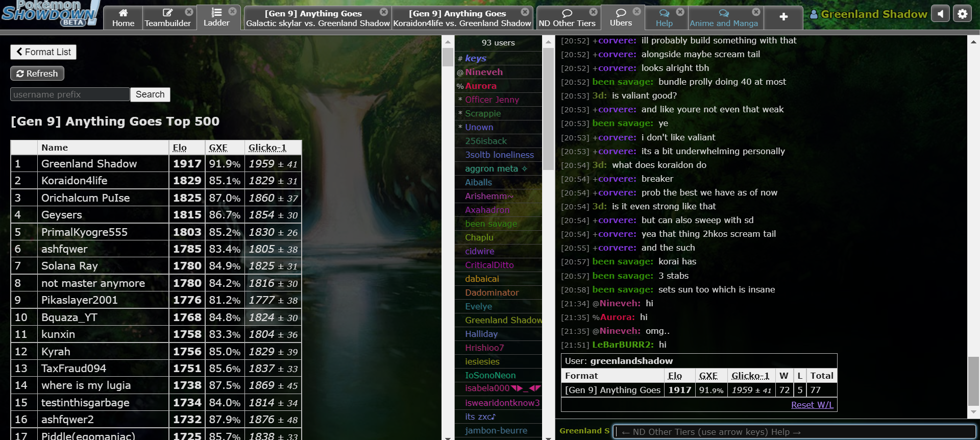The height and width of the screenshot is (440, 980).
Task: Click the Reset W/L link
Action: [812, 405]
